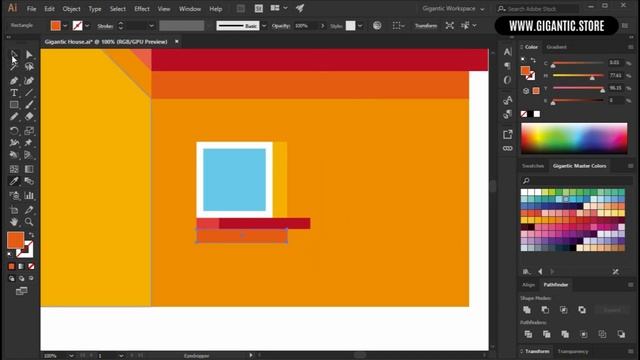
Task: Select the Rectangle tool in the toolbar
Action: (13, 105)
